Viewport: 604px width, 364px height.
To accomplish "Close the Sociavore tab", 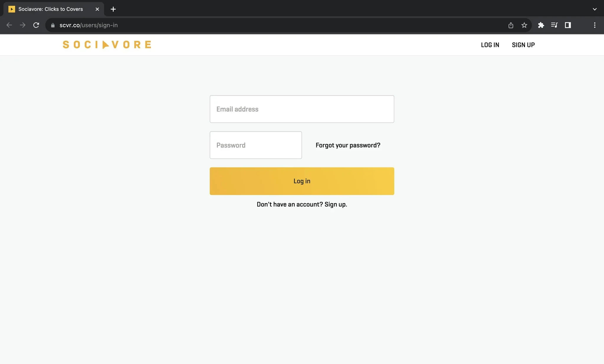I will pyautogui.click(x=97, y=9).
